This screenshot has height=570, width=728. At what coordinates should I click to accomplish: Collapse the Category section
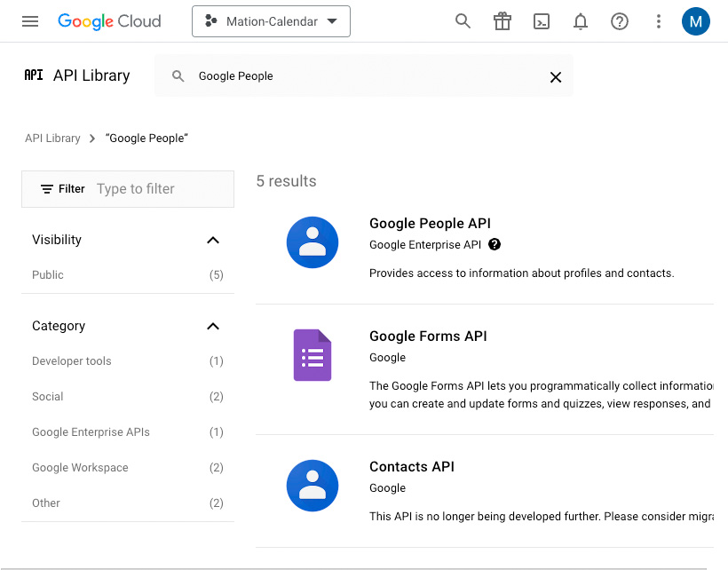tap(213, 327)
